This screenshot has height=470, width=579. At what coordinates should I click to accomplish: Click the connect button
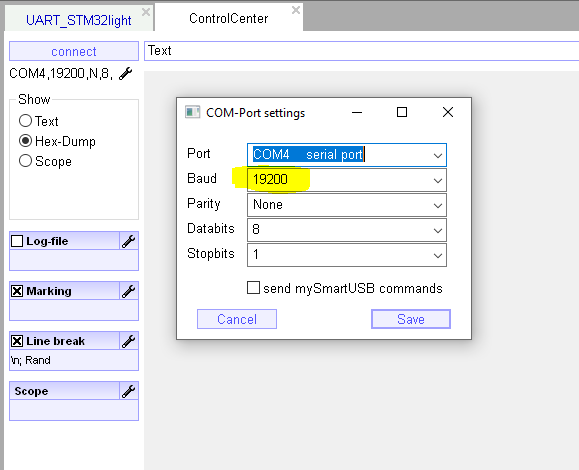tap(74, 51)
